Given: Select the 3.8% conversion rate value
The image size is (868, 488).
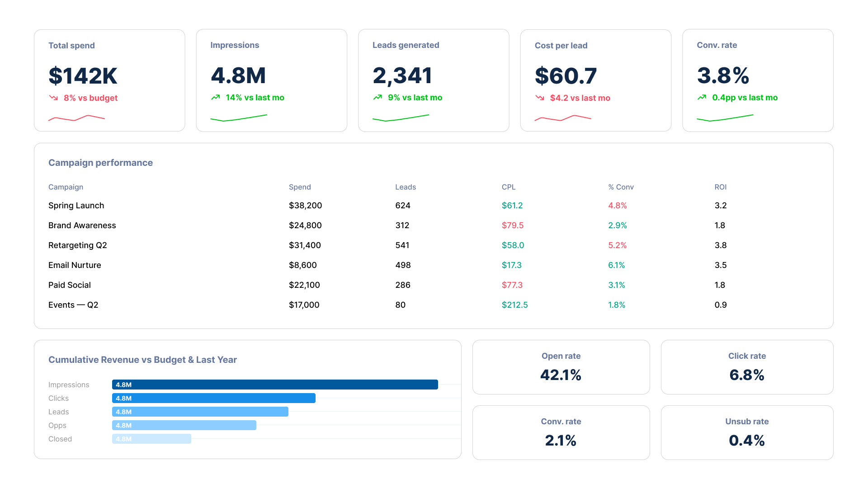Looking at the screenshot, I should tap(723, 75).
